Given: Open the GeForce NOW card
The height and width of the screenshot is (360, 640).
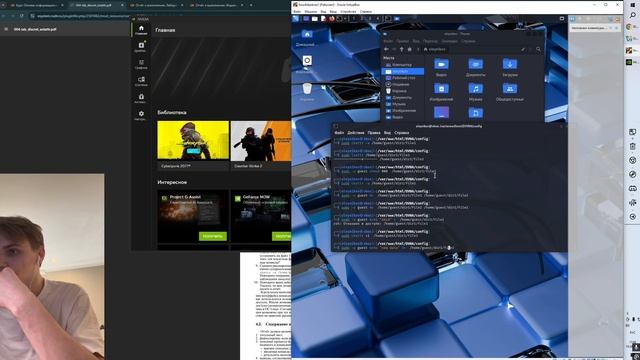Looking at the screenshot, I should pos(261,216).
